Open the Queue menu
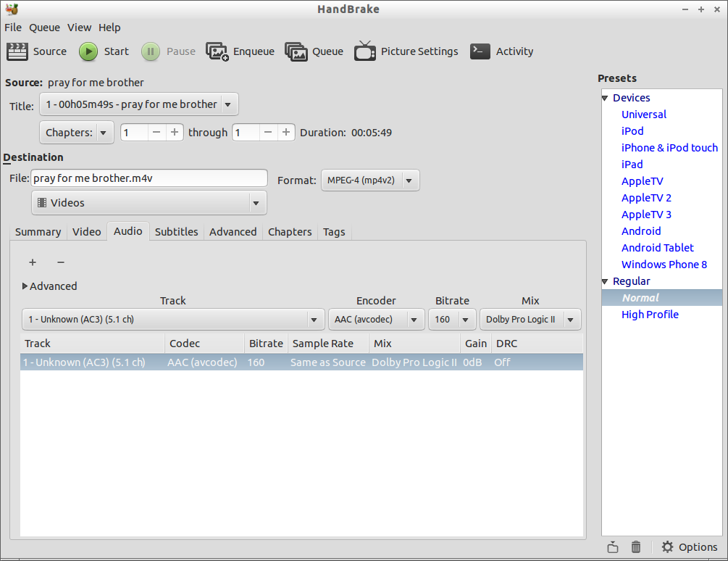Viewport: 728px width, 561px height. click(x=45, y=28)
